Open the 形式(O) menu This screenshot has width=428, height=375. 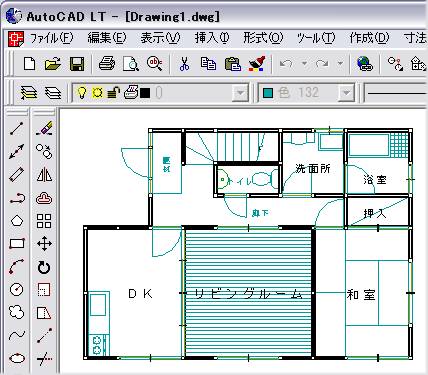(x=263, y=38)
